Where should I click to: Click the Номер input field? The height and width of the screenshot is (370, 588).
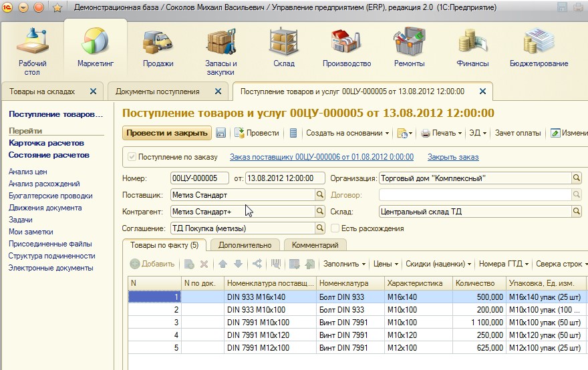coord(200,178)
